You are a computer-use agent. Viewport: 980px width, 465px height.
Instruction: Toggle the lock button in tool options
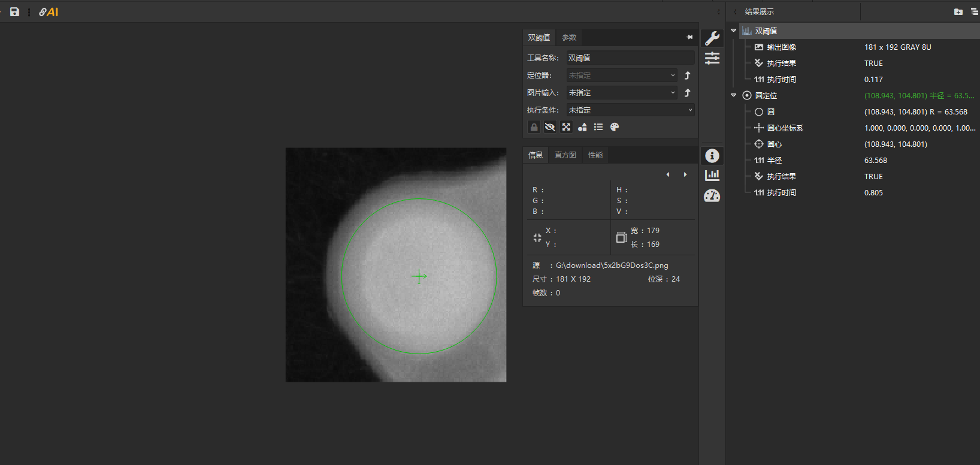tap(534, 127)
